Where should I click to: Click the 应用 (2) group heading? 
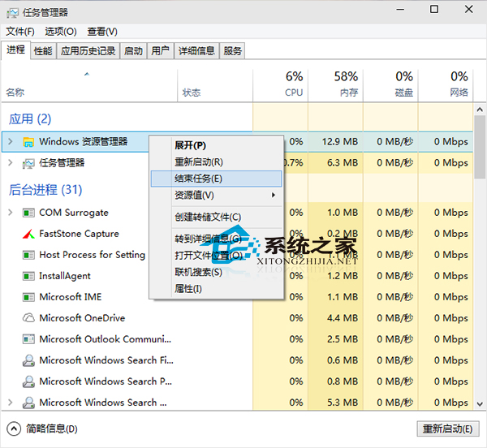point(30,119)
